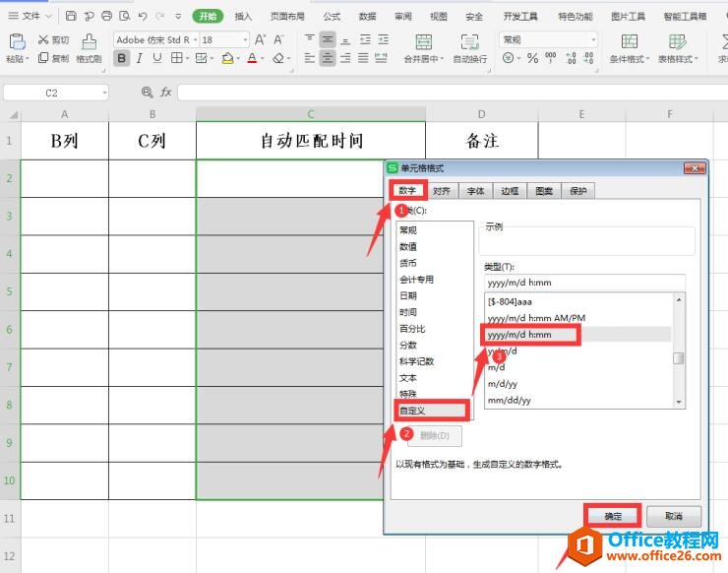Viewport: 728px width, 573px height.
Task: Open the 文件 menu dropdown arrow
Action: [49, 17]
